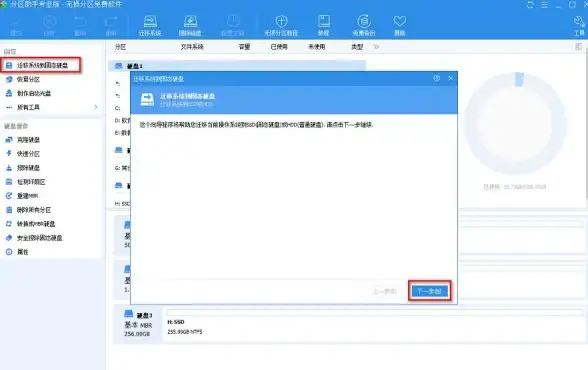Click the Used (已使用) column header
The height and width of the screenshot is (370, 588).
click(279, 47)
